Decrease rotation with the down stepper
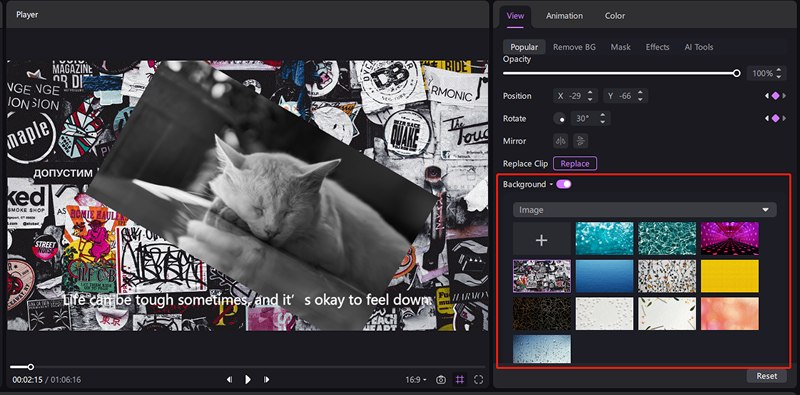This screenshot has height=395, width=800. (x=603, y=121)
